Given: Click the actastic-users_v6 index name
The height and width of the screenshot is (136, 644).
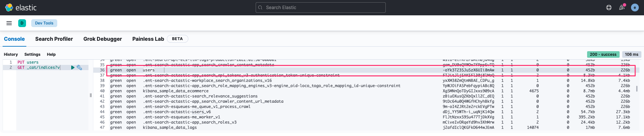Looking at the screenshot, I should (x=177, y=112).
